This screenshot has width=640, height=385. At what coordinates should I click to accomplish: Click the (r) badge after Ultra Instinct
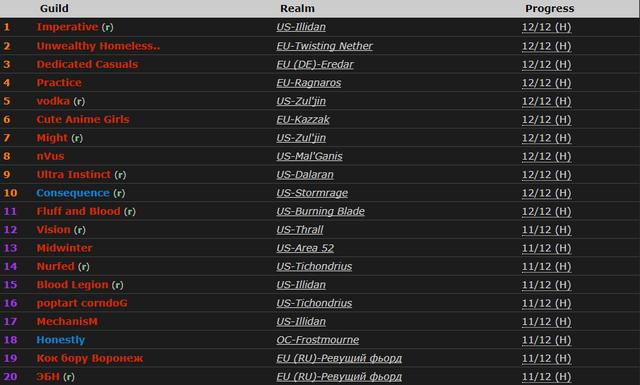pyautogui.click(x=120, y=175)
